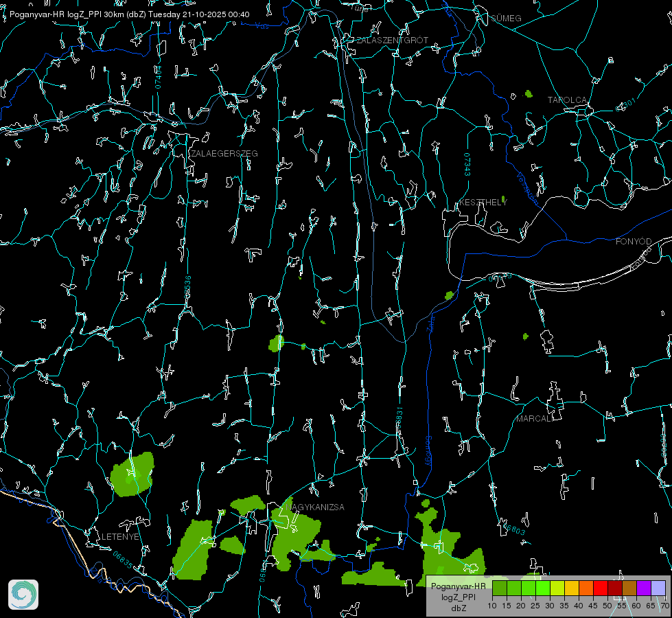Pick the yellow-green 30–35 dBZ swatch
672x618 pixels.
click(x=557, y=588)
